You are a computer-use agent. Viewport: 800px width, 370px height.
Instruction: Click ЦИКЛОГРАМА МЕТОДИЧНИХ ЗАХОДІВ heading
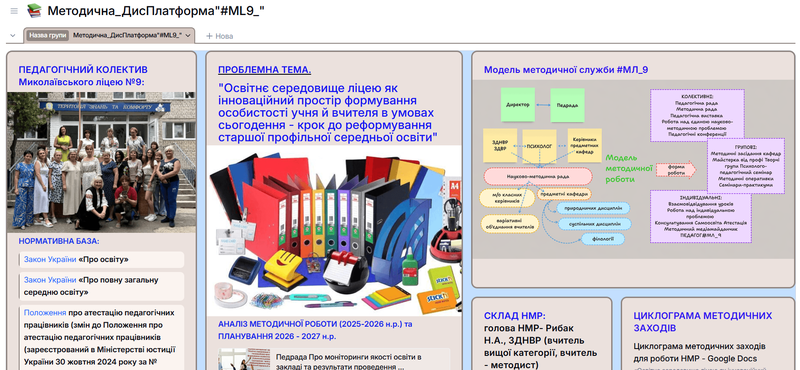click(x=703, y=322)
